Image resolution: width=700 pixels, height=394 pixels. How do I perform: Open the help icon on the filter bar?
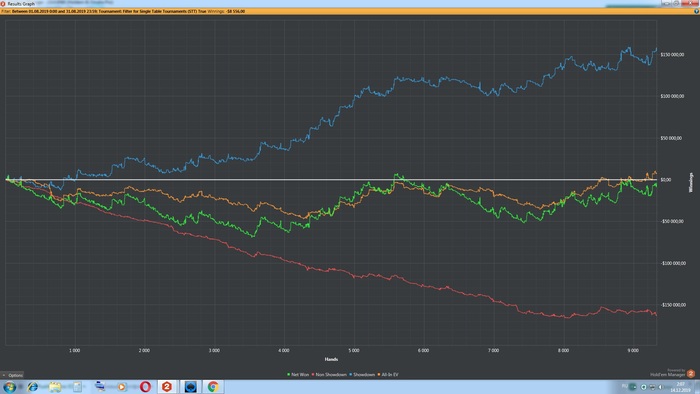pyautogui.click(x=696, y=11)
